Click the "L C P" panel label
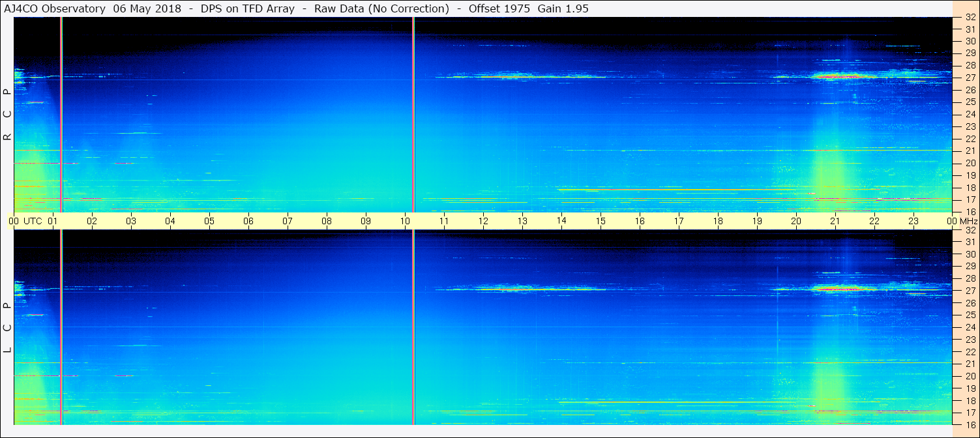This screenshot has height=438, width=980. click(x=8, y=328)
